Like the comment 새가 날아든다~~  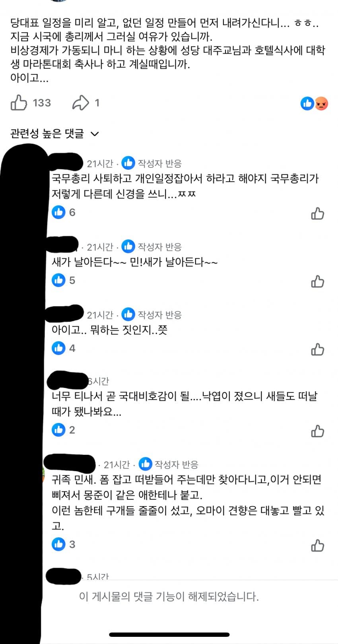pos(317,281)
